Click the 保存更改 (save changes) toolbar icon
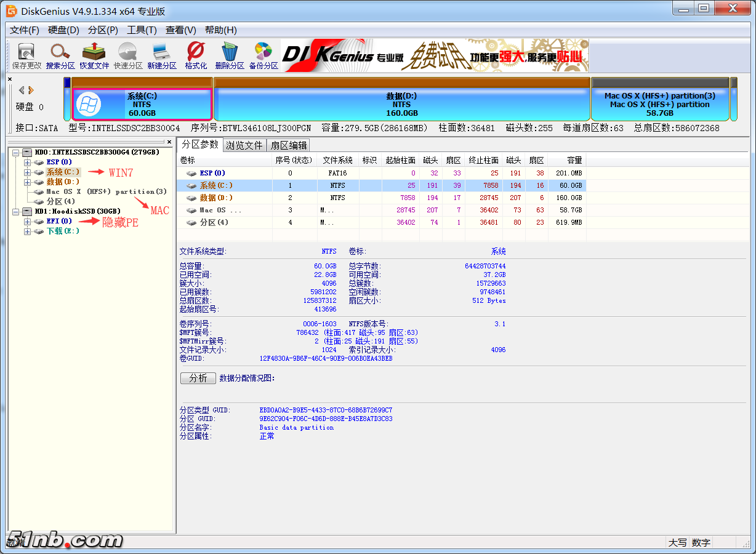756x554 pixels. 26,55
